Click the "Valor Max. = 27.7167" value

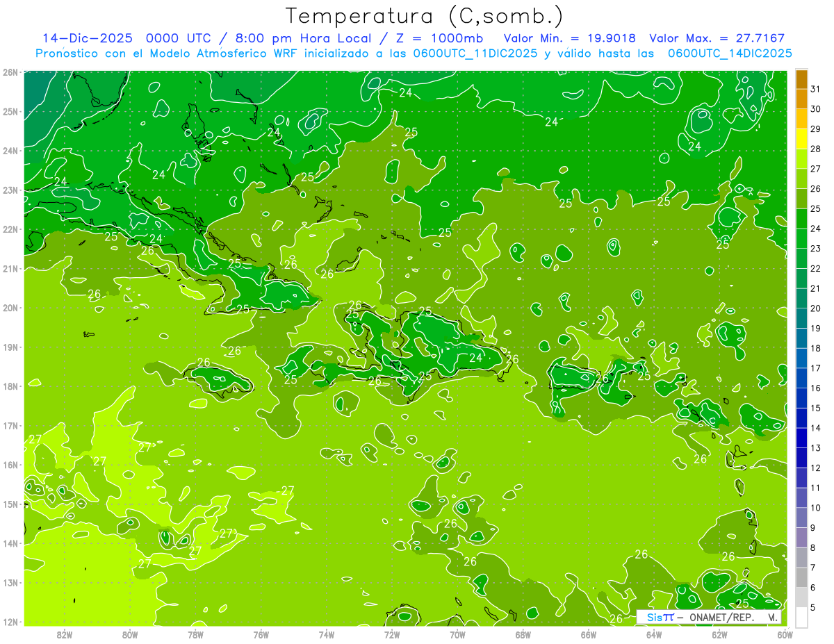[x=717, y=38]
